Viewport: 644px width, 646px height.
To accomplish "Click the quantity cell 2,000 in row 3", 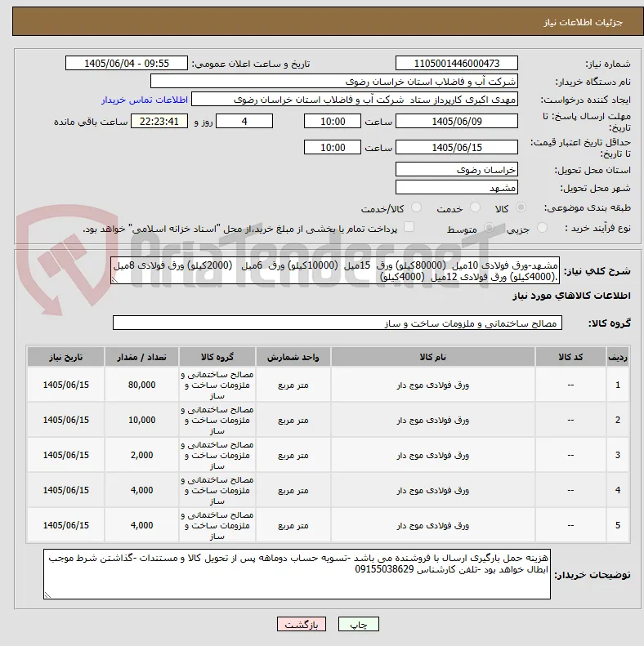I will click(x=141, y=455).
